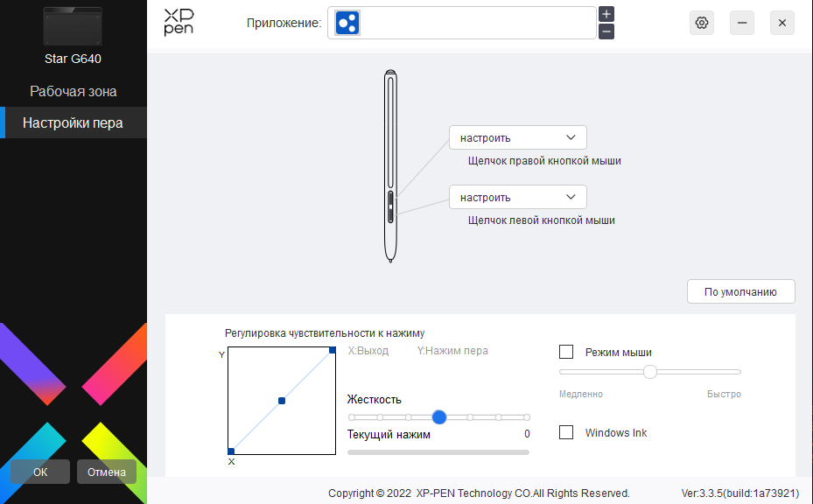813x504 pixels.
Task: Click the pen illustration side button
Action: tap(390, 206)
